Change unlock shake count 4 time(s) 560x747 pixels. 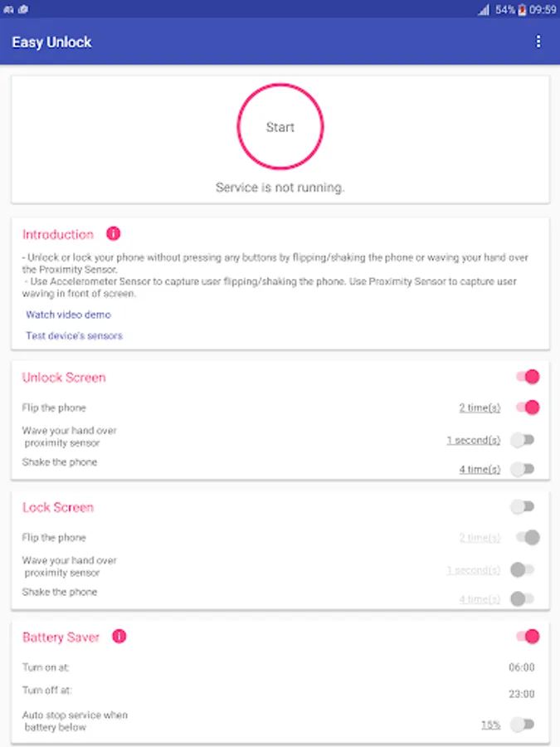(480, 470)
